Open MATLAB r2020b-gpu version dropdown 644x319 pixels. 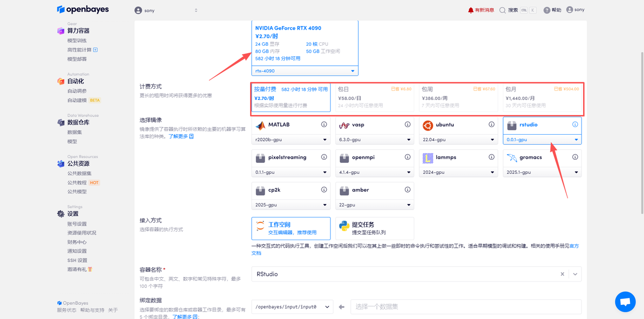point(291,139)
